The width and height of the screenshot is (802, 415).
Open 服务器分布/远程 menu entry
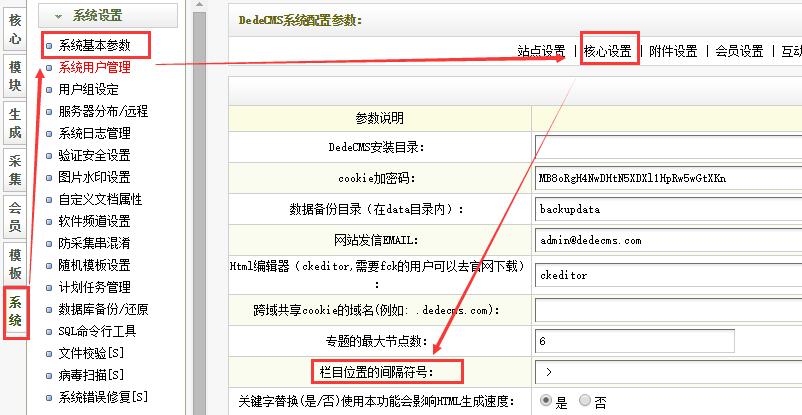[x=103, y=111]
